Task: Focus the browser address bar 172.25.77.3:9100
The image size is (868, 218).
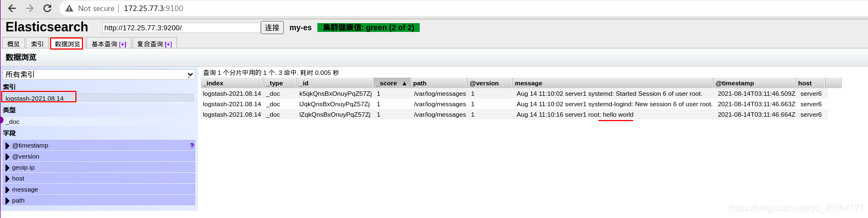Action: [153, 8]
